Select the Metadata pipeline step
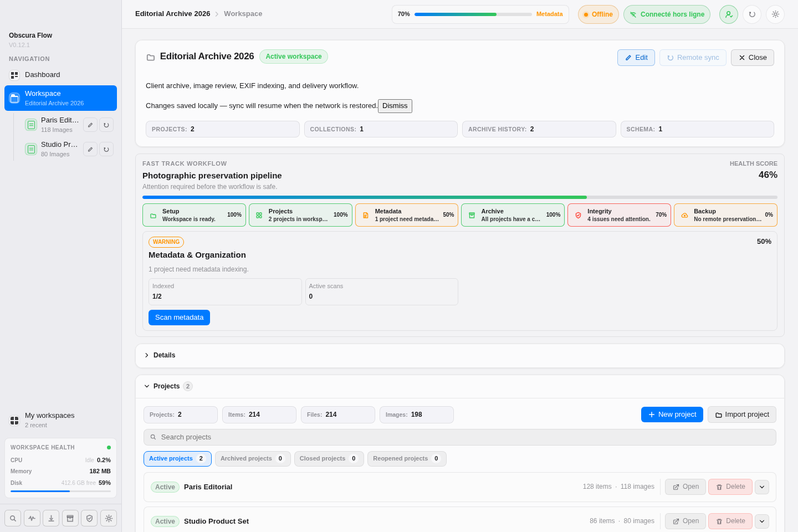798x532 pixels. point(407,215)
